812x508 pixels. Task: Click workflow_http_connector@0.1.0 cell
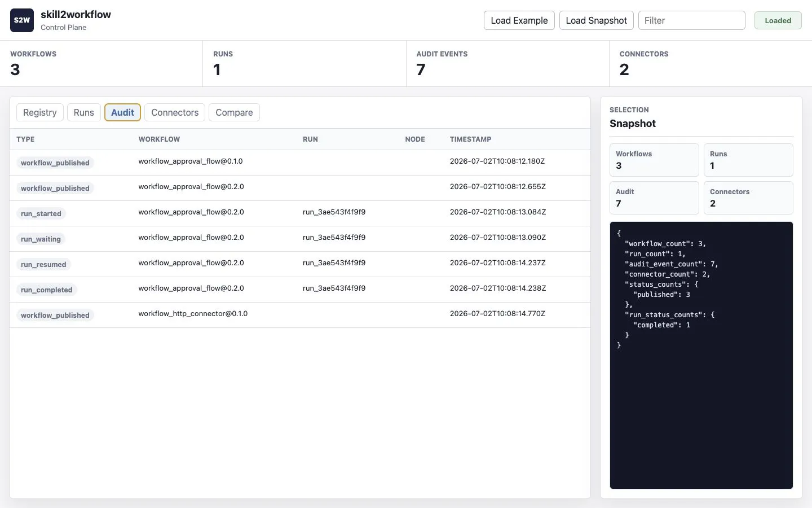click(x=193, y=314)
